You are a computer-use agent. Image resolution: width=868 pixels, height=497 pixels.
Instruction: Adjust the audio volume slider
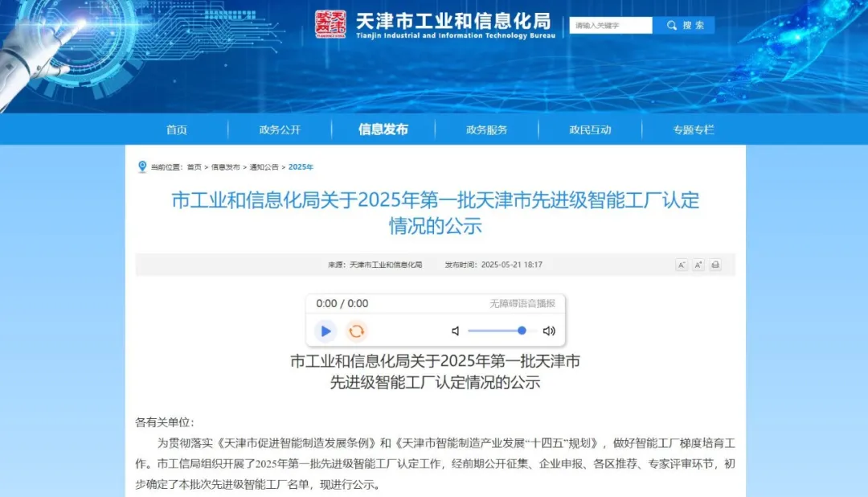[502, 331]
